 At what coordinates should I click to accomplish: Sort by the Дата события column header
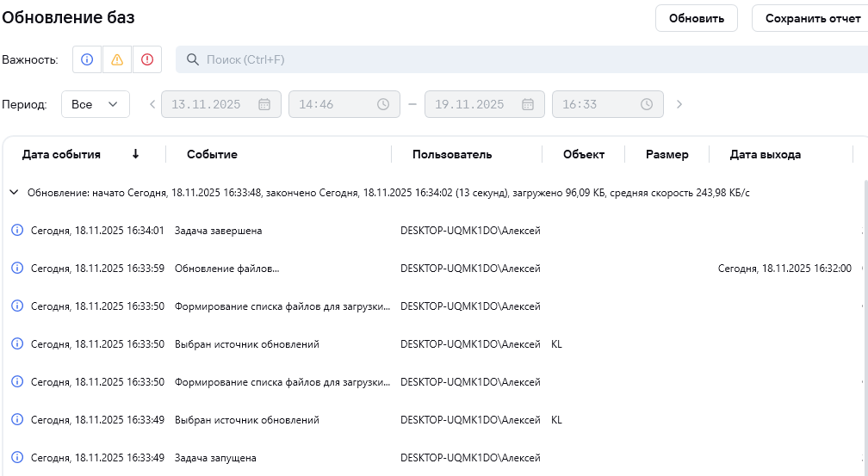61,154
